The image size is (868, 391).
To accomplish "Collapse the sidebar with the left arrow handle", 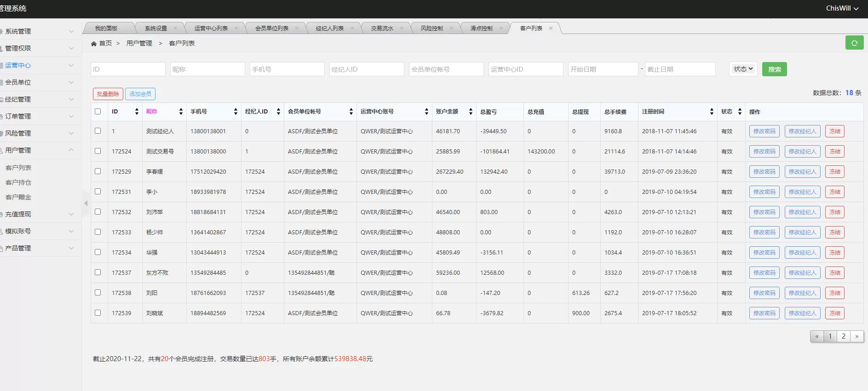I will [86, 203].
